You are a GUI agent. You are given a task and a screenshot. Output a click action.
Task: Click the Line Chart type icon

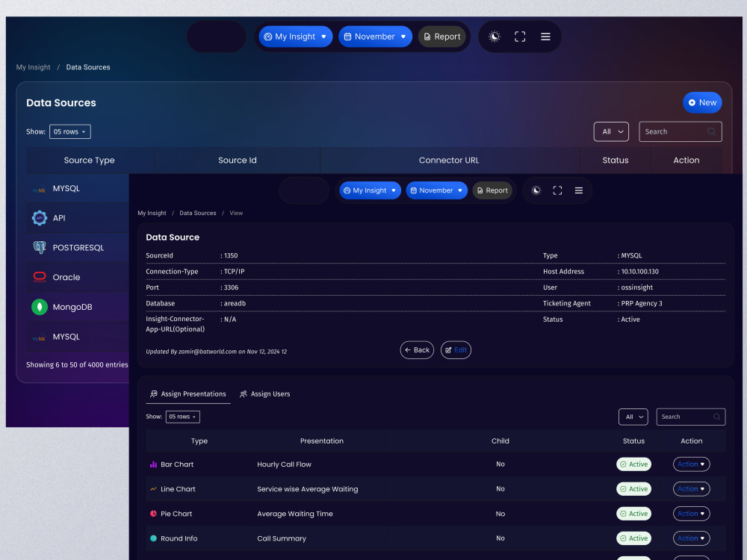(153, 489)
